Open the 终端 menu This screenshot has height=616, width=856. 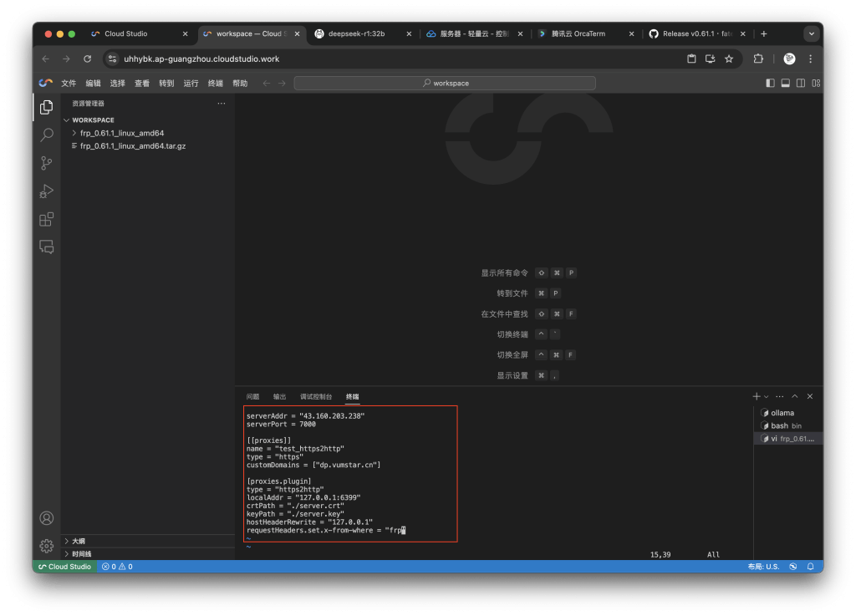click(216, 83)
